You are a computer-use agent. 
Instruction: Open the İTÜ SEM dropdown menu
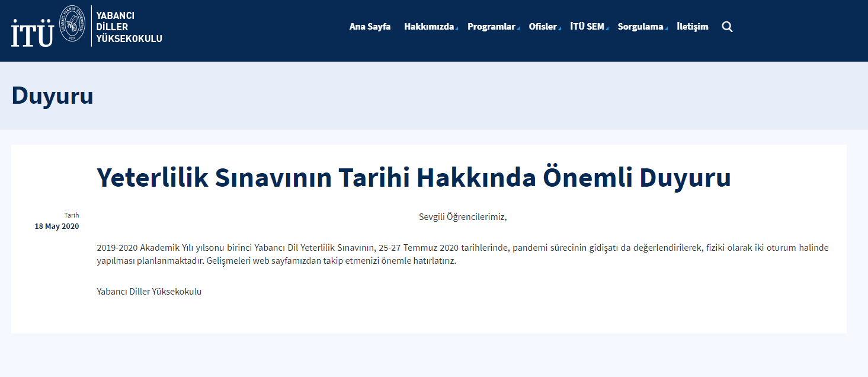[587, 26]
